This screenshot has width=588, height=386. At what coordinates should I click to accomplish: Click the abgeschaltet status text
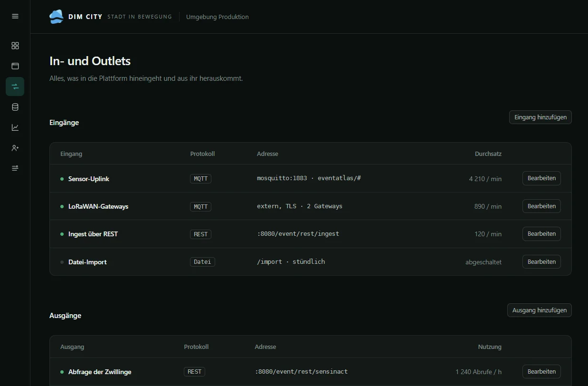pos(484,262)
